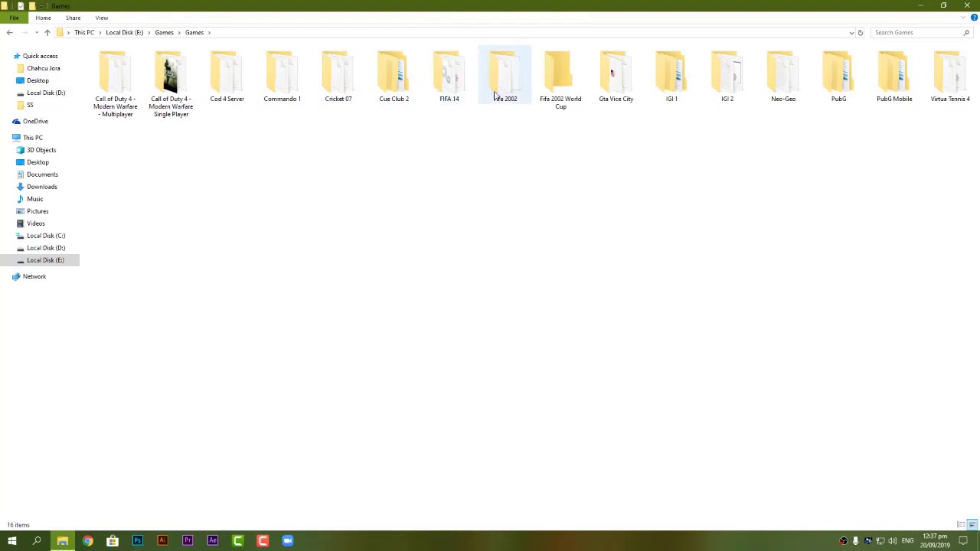Click the first Games breadcrumb segment
980x551 pixels.
pyautogui.click(x=164, y=32)
